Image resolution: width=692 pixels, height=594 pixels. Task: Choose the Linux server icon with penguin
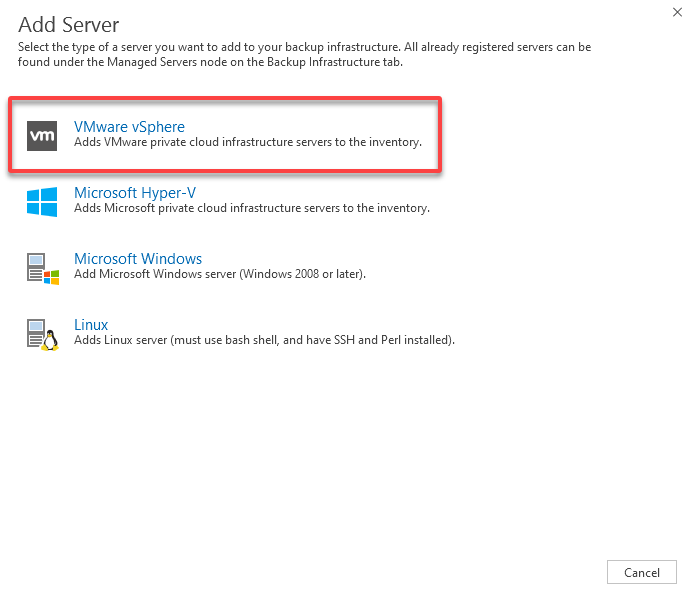pos(43,335)
